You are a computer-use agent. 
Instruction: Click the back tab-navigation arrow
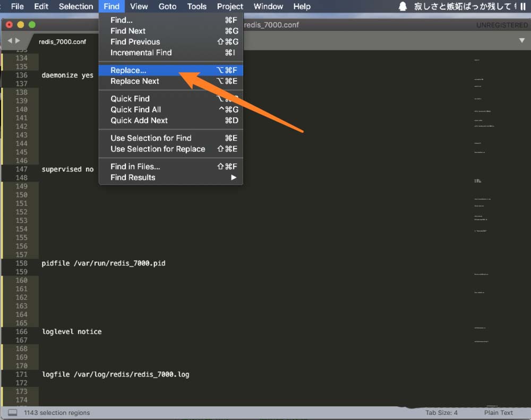[x=10, y=41]
